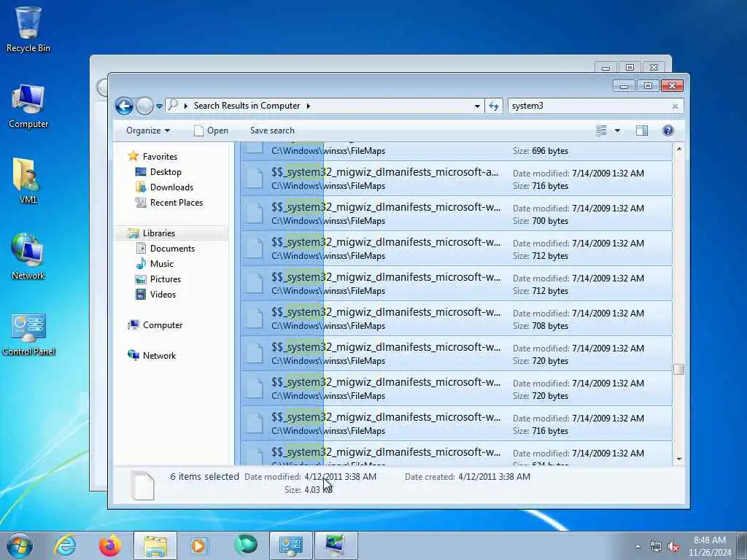Switch to Windows Explorer taskbar button

pyautogui.click(x=155, y=545)
